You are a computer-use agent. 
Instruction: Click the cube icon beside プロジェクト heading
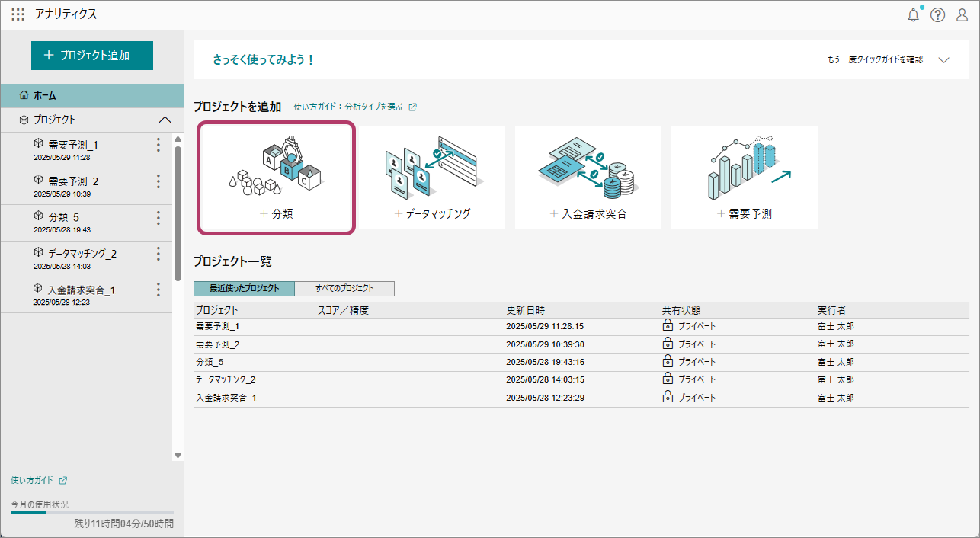tap(24, 120)
